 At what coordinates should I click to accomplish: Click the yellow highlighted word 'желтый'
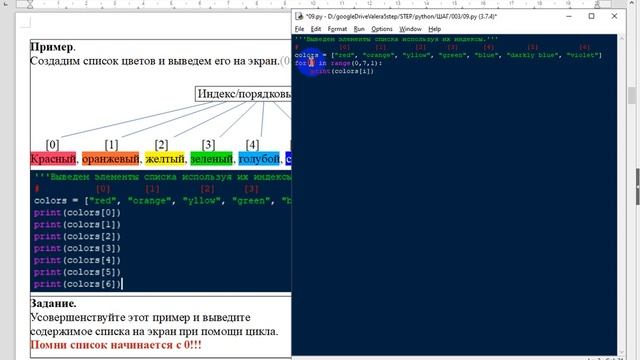point(164,158)
